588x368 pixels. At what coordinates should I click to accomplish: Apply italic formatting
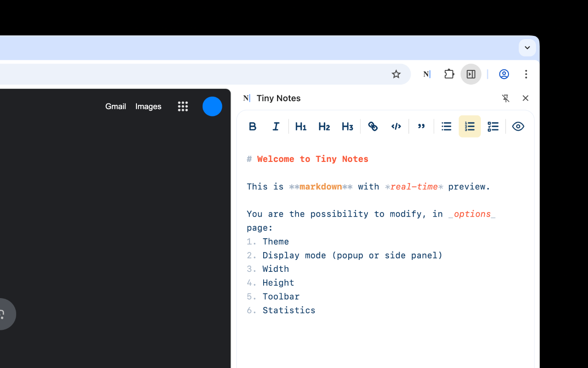click(x=276, y=126)
